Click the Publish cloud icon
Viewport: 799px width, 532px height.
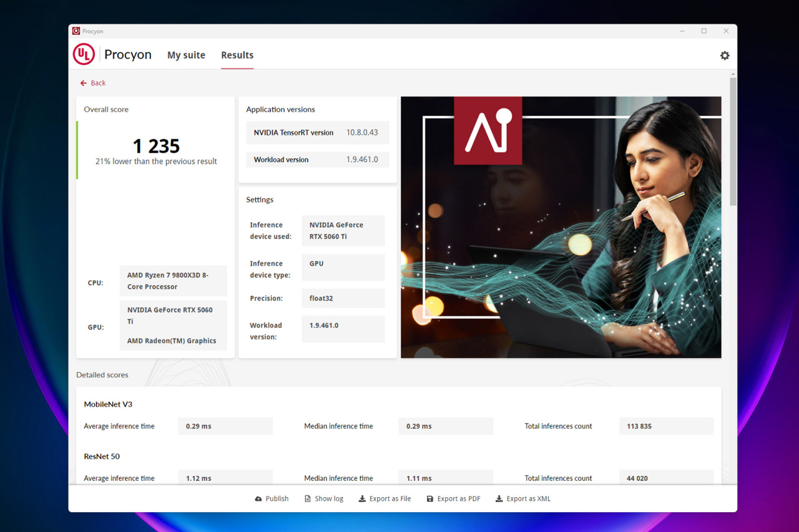(x=258, y=499)
